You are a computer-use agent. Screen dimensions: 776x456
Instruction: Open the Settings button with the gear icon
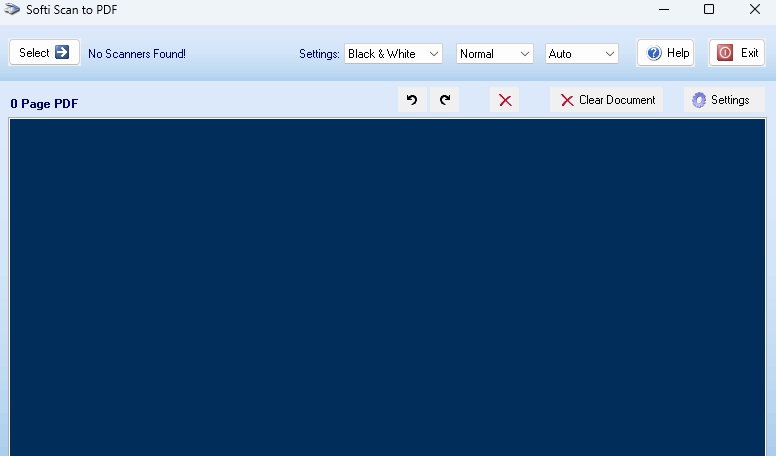[724, 100]
